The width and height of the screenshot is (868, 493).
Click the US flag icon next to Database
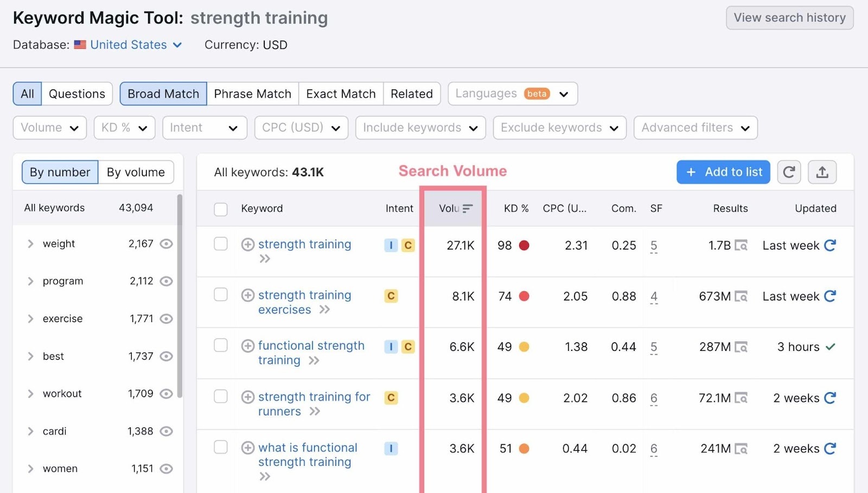(80, 44)
